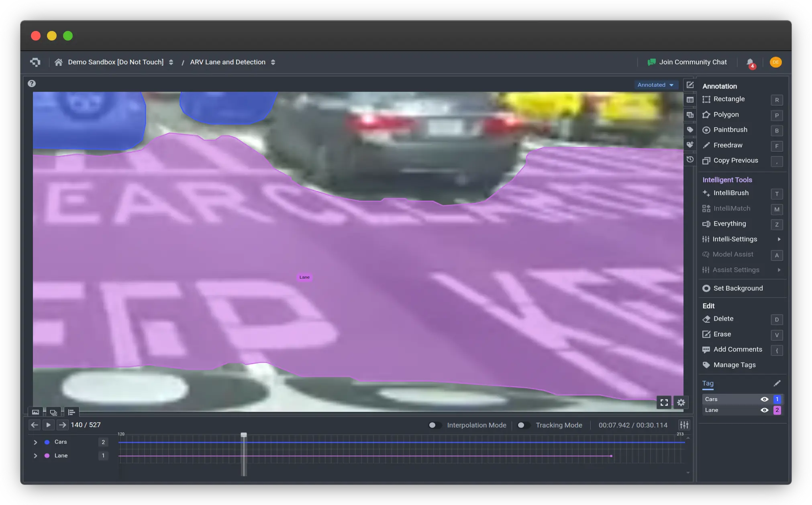
Task: Expand Intelli-Settings submenu arrow
Action: coord(779,239)
